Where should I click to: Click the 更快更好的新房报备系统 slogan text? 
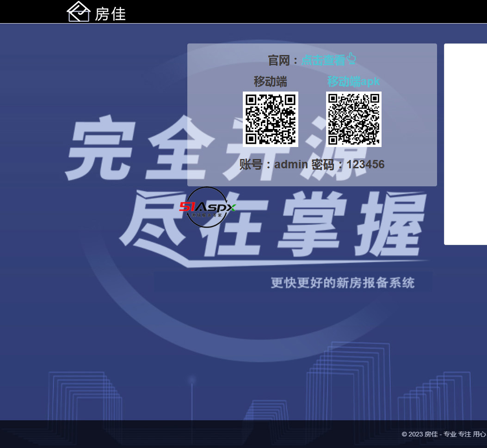pos(343,283)
